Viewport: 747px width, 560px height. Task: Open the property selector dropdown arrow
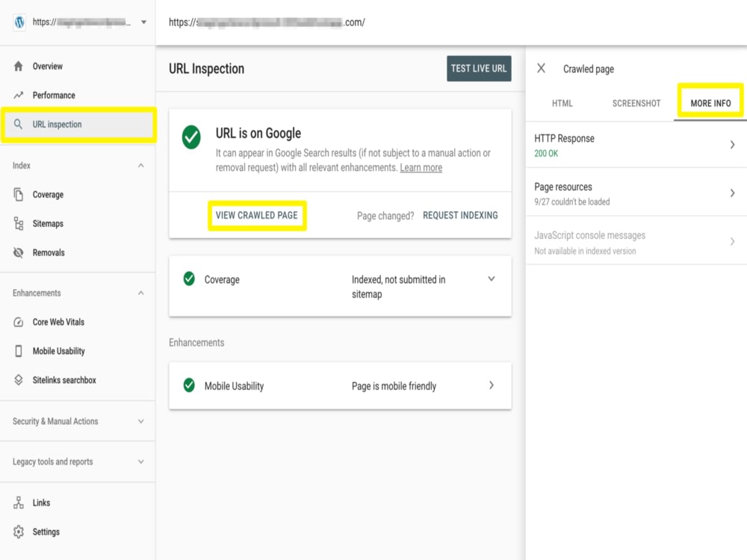[143, 22]
